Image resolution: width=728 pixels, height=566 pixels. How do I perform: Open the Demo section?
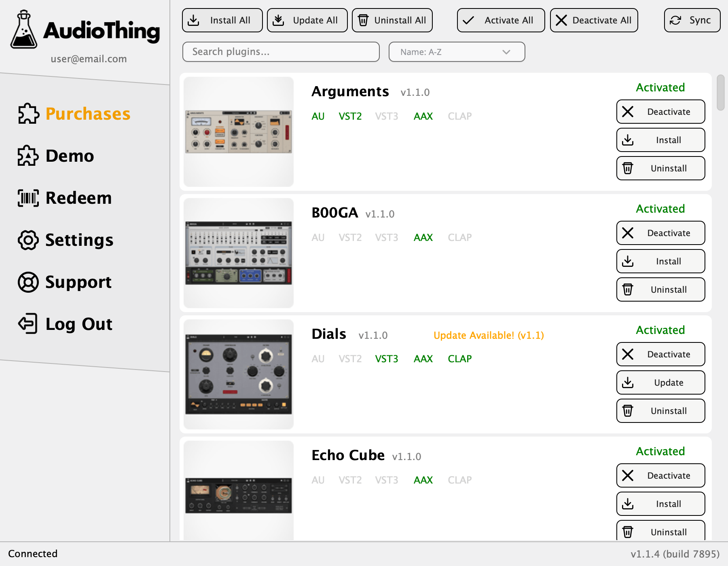click(x=56, y=156)
